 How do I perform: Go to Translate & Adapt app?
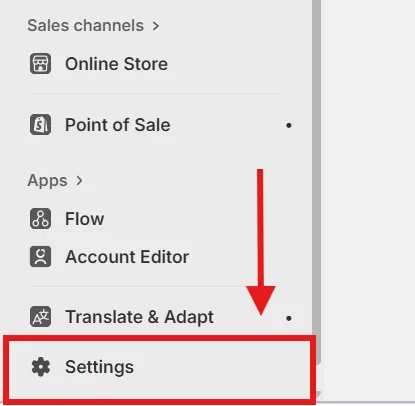tap(139, 317)
